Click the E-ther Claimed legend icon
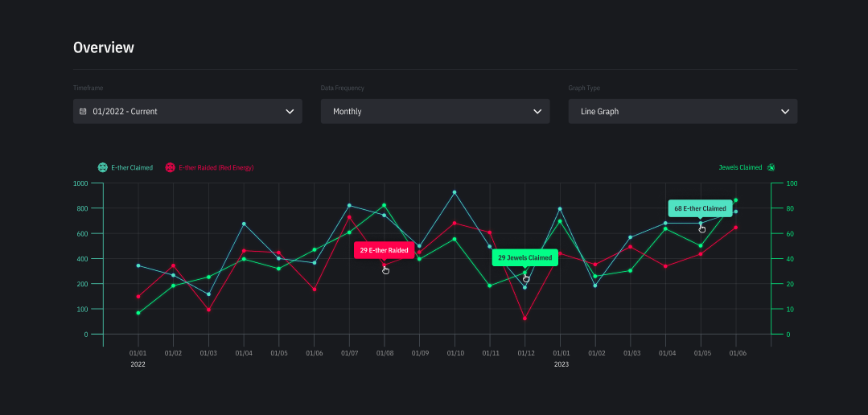Screen dimensions: 868x415 click(x=102, y=168)
